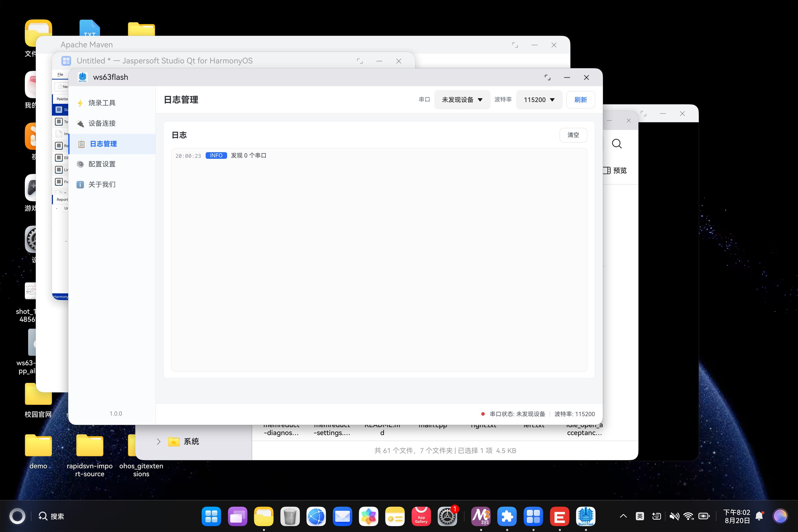The width and height of the screenshot is (798, 532).
Task: Expand the 串口 dropdown showing 未发现设备
Action: pyautogui.click(x=462, y=100)
